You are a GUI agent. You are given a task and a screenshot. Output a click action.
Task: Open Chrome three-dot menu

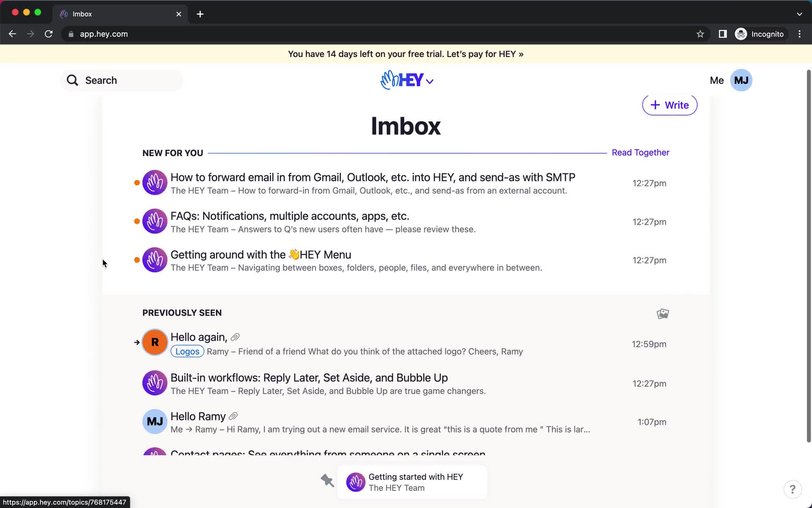pos(799,34)
